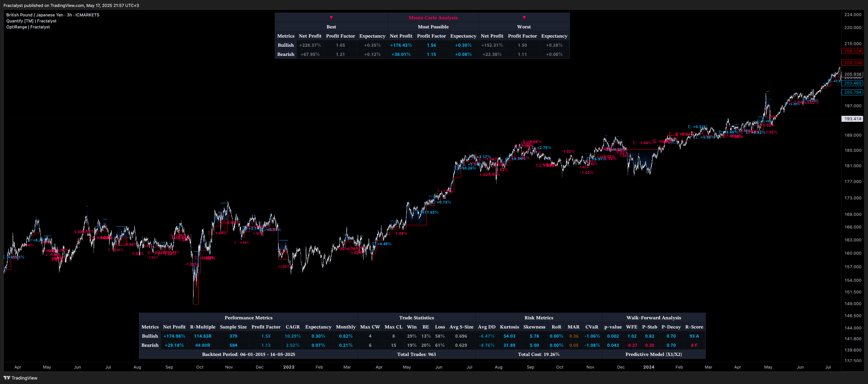
Task: Click the 'Predictive Model (X1/X2)' footer
Action: (x=654, y=354)
